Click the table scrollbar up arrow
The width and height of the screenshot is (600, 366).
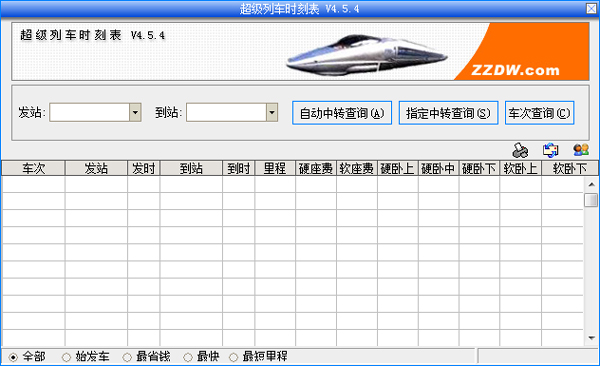[591, 185]
